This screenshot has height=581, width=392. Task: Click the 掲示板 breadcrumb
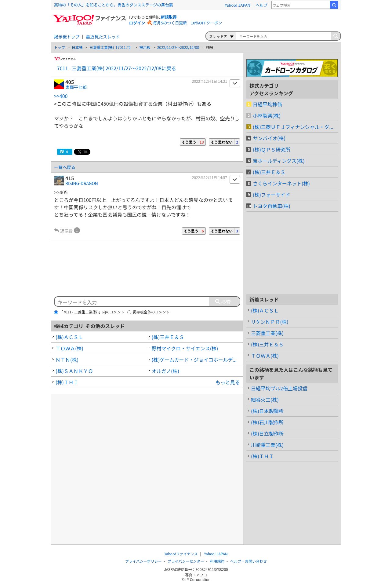145,48
